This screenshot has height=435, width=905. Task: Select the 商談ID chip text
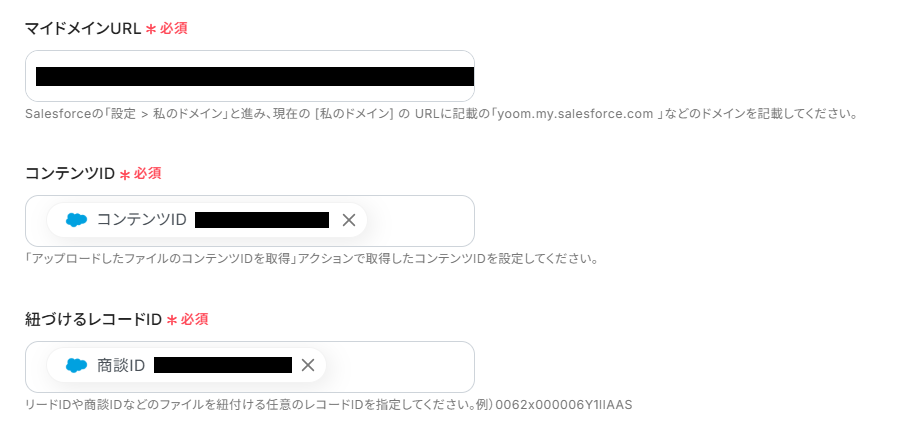click(121, 366)
